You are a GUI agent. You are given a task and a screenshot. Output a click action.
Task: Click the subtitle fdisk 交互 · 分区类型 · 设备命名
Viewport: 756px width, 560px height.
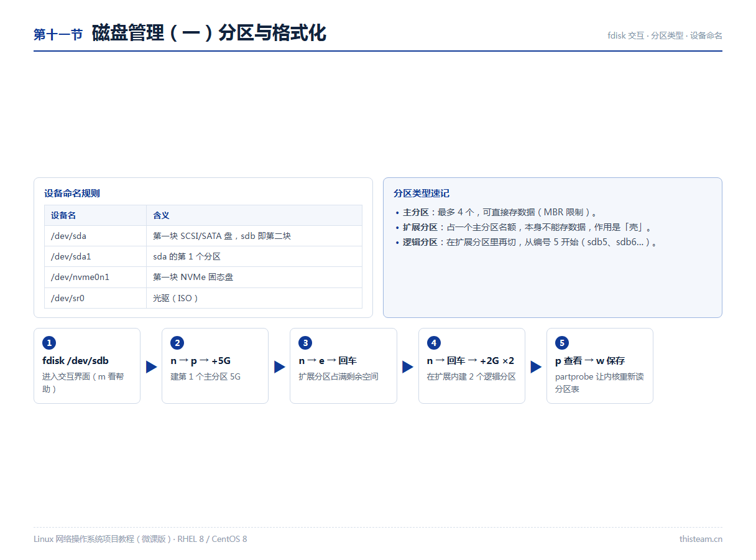click(665, 35)
